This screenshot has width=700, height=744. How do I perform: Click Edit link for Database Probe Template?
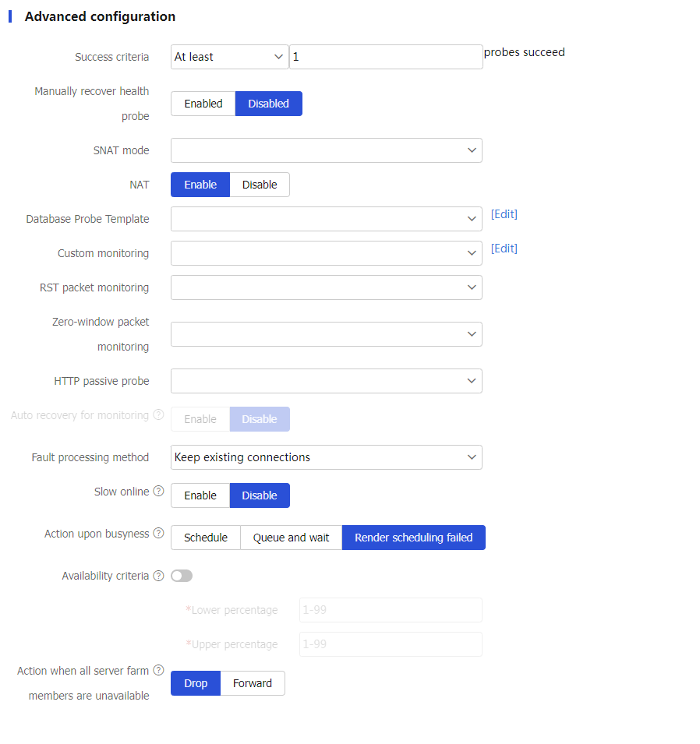click(504, 214)
